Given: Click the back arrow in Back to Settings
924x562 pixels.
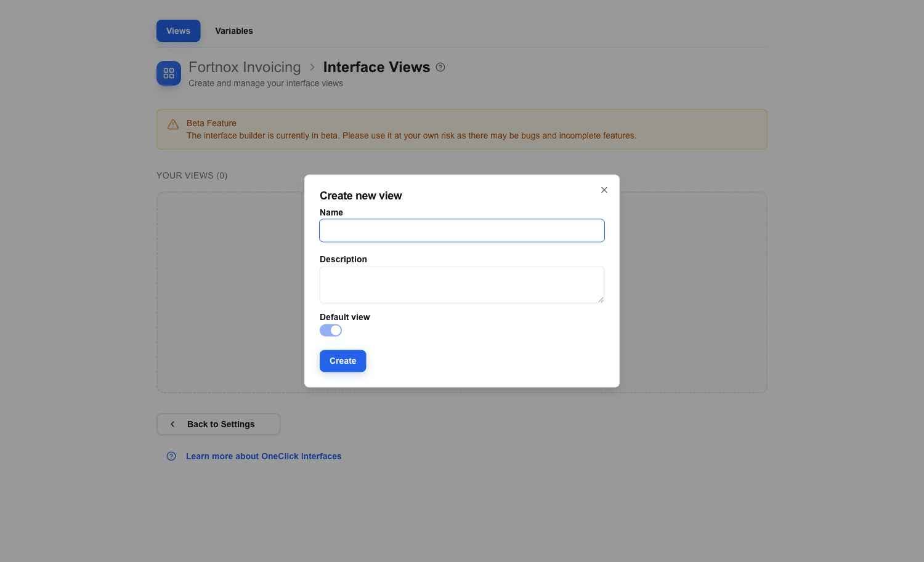Looking at the screenshot, I should click(x=172, y=424).
